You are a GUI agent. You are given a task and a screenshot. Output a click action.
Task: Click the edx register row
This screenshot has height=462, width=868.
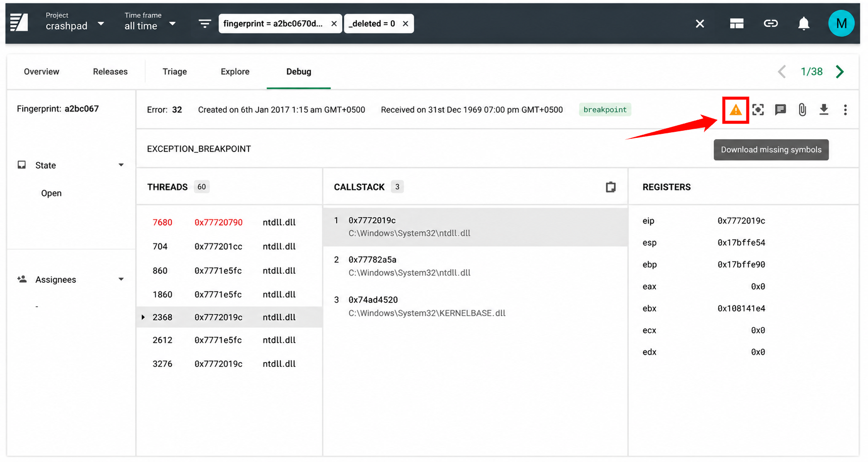click(x=704, y=352)
